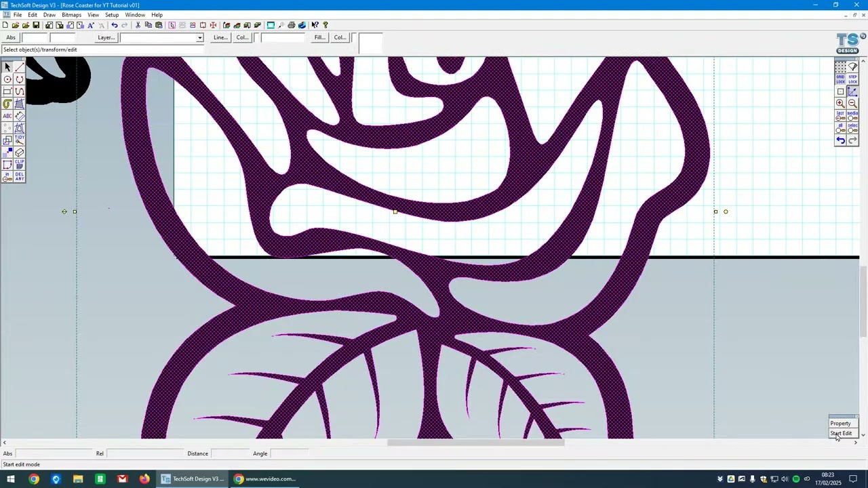Return to the last zoom view
868x488 pixels.
tap(840, 115)
